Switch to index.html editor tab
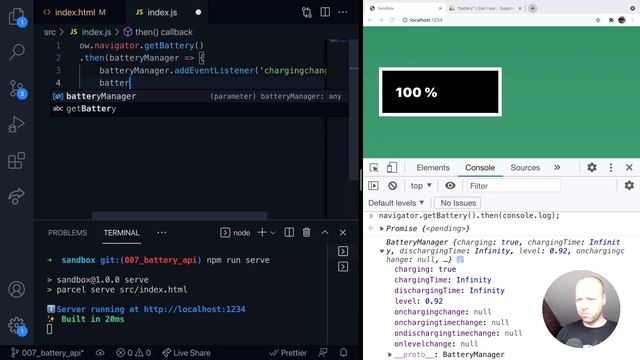640x360 pixels. pyautogui.click(x=80, y=12)
